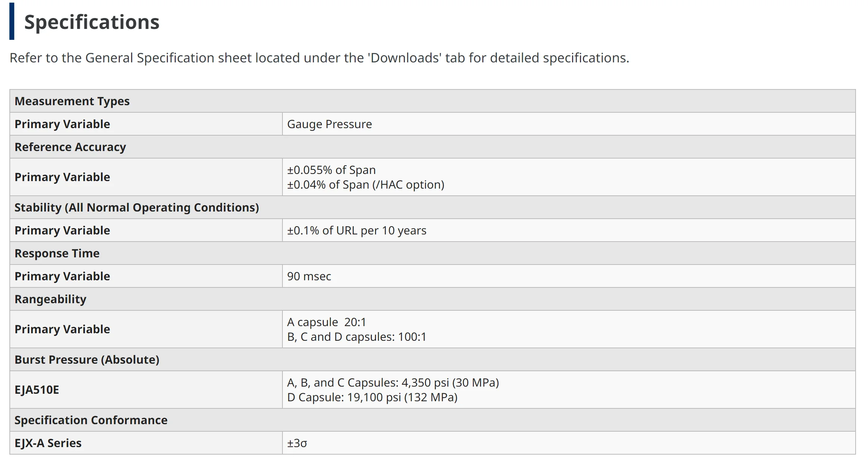Click the ±0.04% of Span /HAC option line

[x=365, y=184]
